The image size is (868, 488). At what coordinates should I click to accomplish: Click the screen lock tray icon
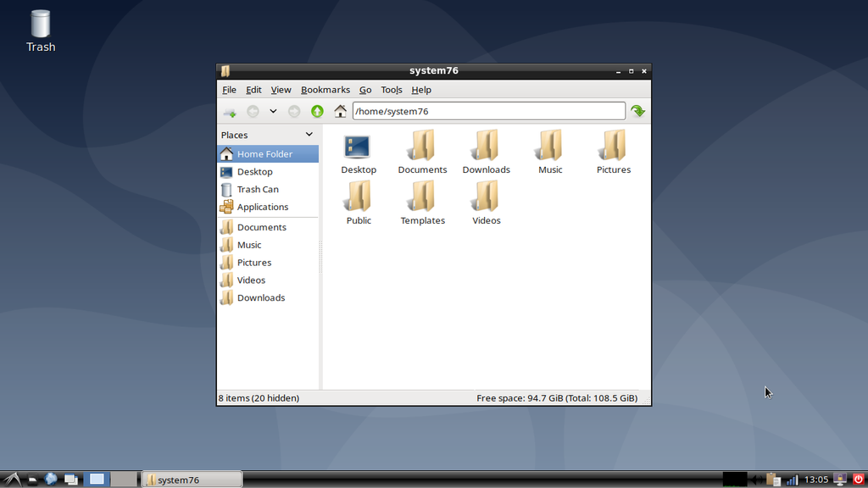coord(838,479)
